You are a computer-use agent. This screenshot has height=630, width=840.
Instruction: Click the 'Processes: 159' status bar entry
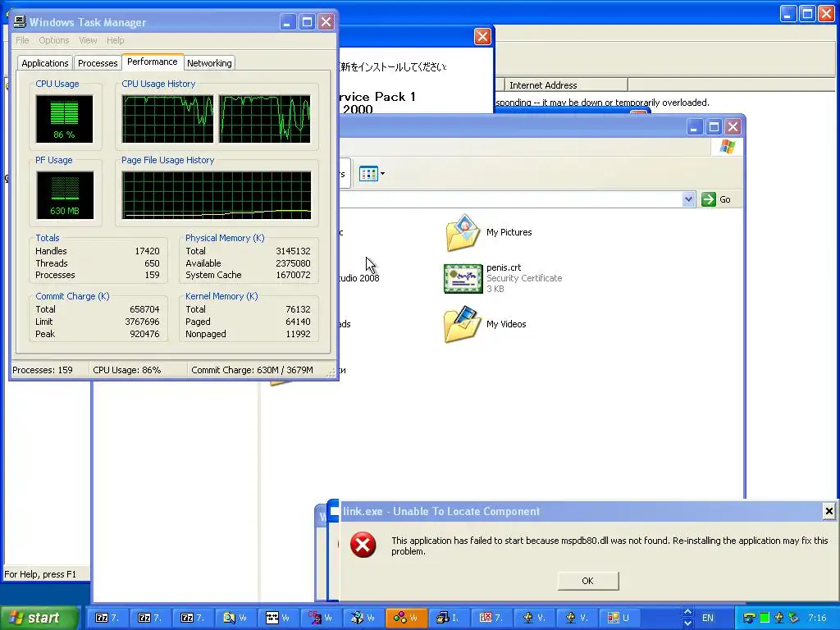pyautogui.click(x=43, y=370)
